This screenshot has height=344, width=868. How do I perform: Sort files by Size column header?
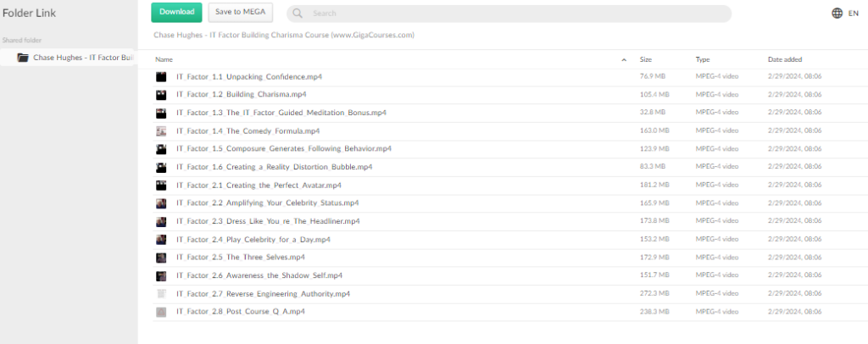tap(646, 60)
